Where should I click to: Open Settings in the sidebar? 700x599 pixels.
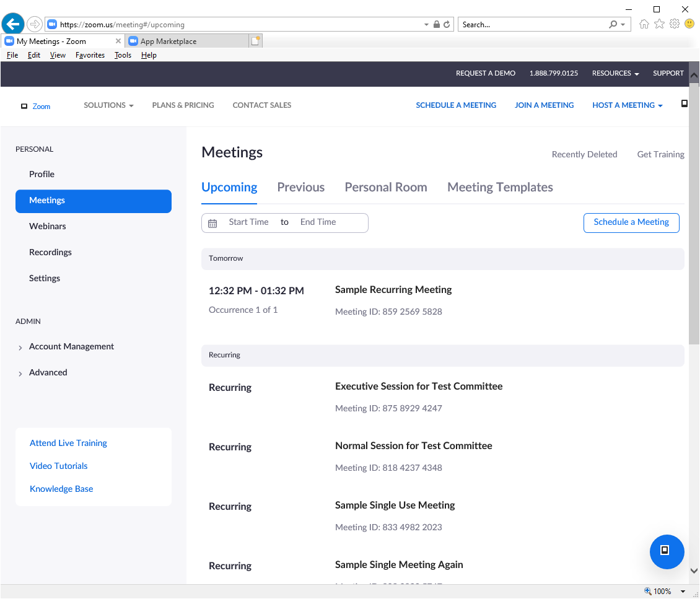click(44, 278)
